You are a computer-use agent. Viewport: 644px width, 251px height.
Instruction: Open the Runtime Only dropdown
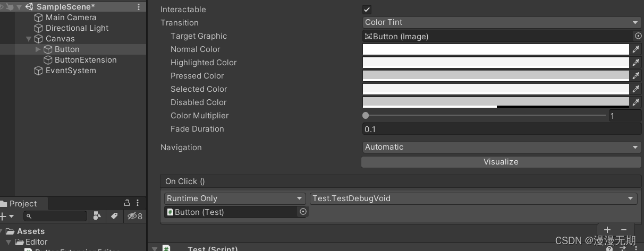(234, 198)
